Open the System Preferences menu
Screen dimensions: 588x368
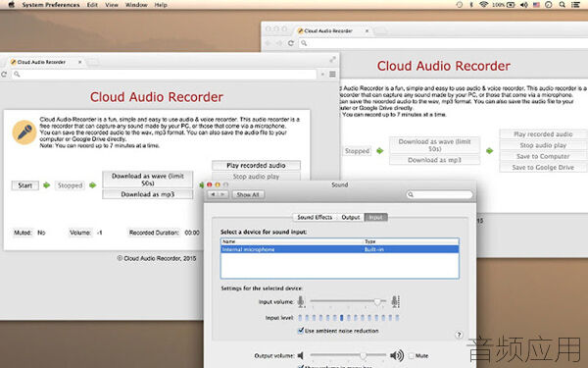pos(51,5)
